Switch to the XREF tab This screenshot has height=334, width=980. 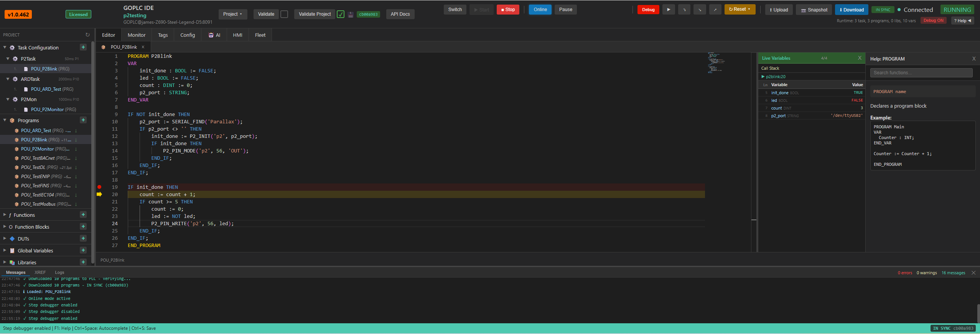point(40,272)
